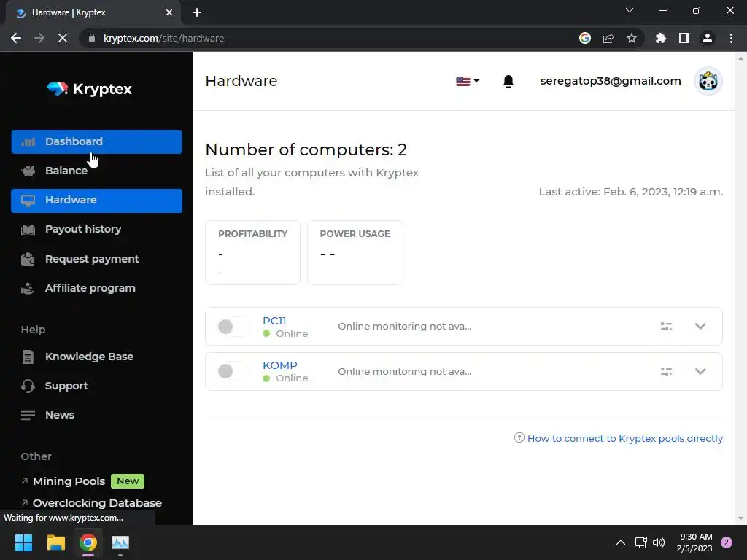Viewport: 747px width, 560px height.
Task: Click Kryptex logo
Action: click(x=89, y=88)
